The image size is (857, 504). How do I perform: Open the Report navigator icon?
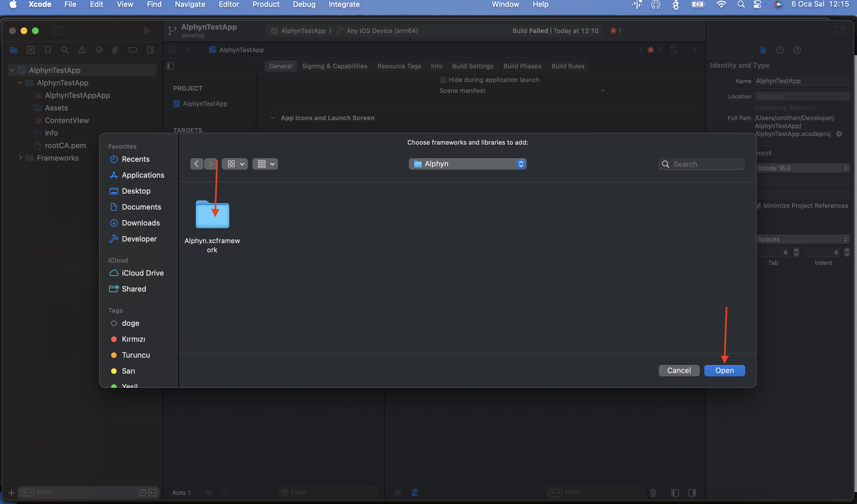150,50
